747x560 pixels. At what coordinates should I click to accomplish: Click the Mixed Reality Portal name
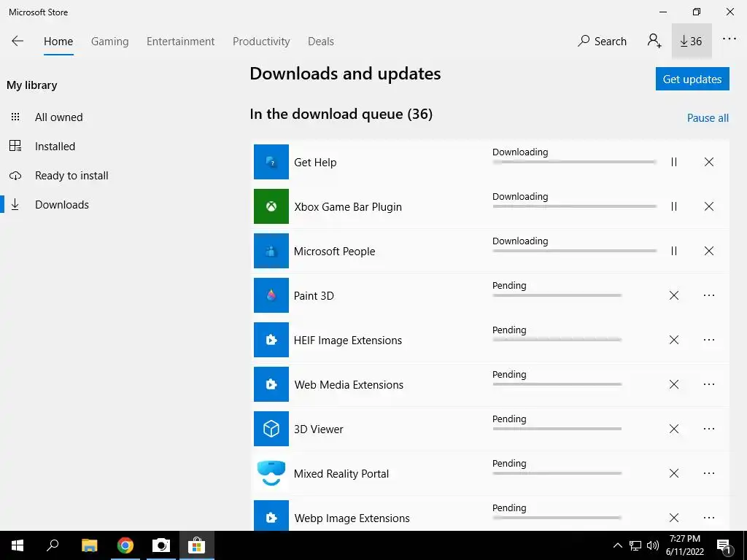pyautogui.click(x=341, y=474)
